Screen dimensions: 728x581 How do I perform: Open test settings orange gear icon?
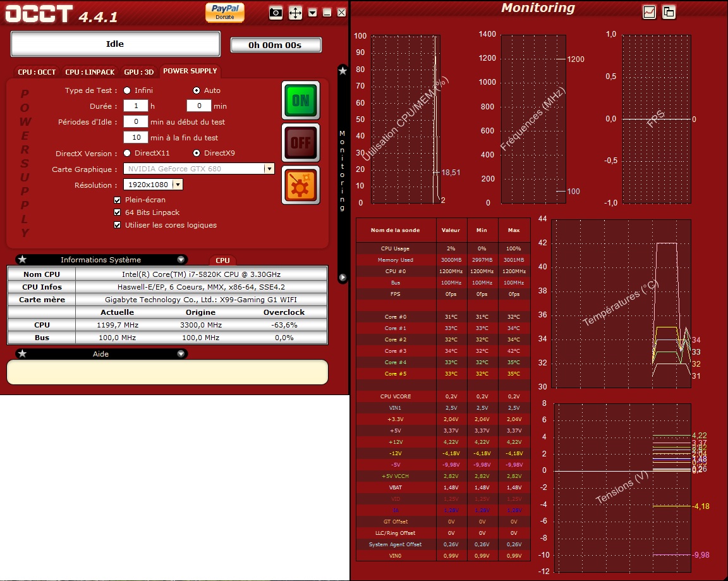pyautogui.click(x=301, y=185)
